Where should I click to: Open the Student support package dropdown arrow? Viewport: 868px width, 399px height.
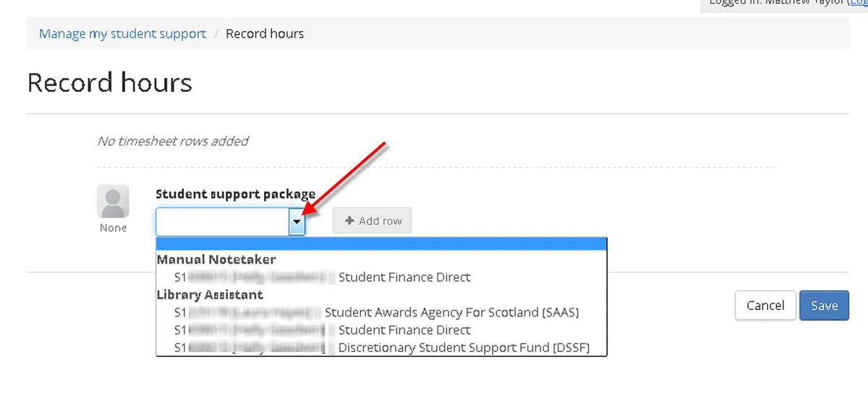point(297,222)
